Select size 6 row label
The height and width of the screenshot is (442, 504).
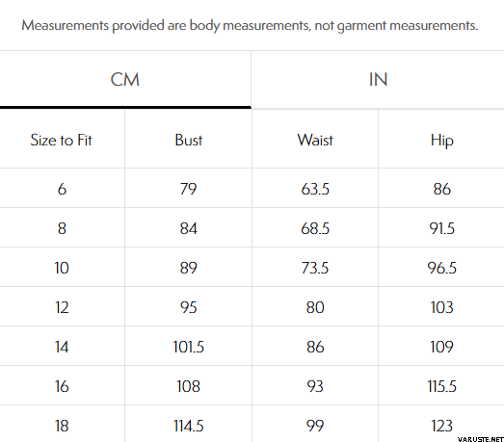click(x=62, y=189)
